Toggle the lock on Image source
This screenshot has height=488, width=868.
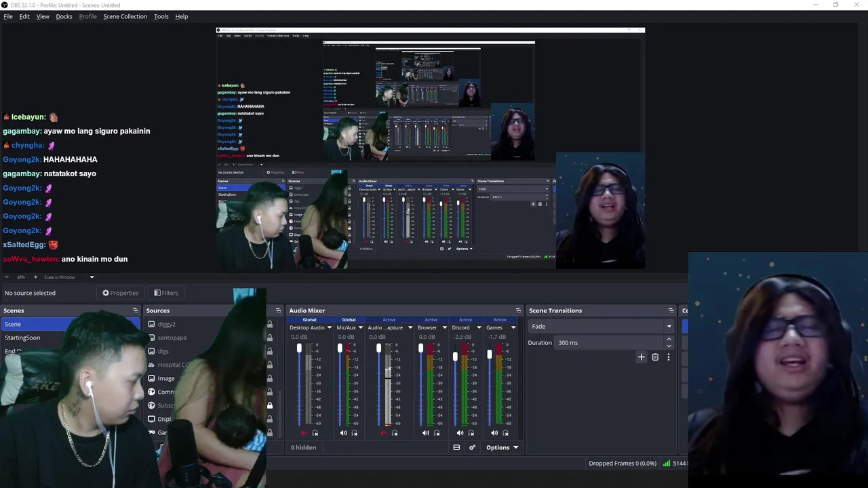point(270,378)
